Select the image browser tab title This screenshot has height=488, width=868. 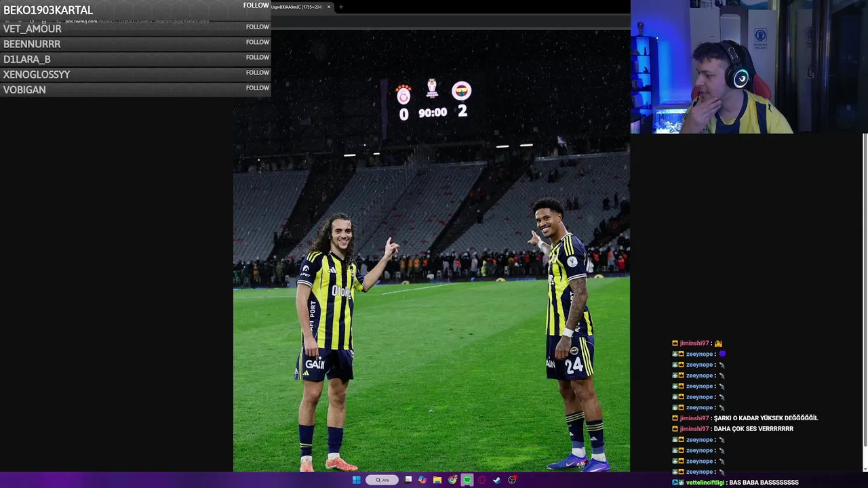(297, 7)
